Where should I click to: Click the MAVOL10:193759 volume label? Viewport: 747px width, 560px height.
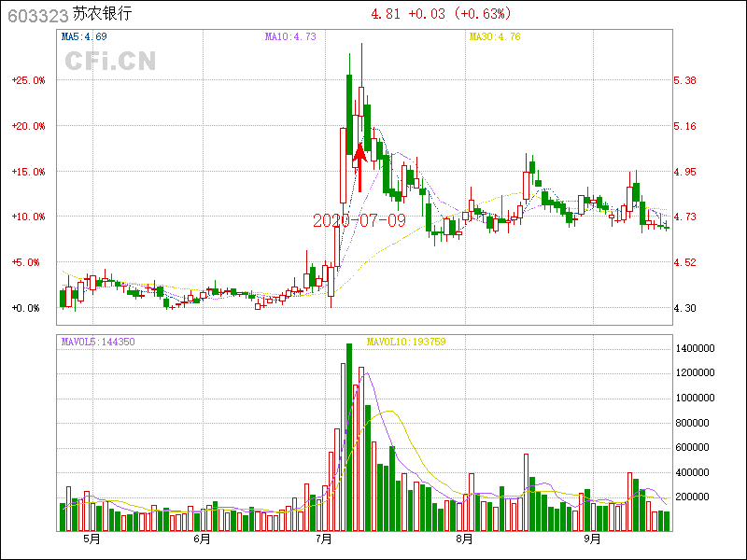pyautogui.click(x=406, y=343)
